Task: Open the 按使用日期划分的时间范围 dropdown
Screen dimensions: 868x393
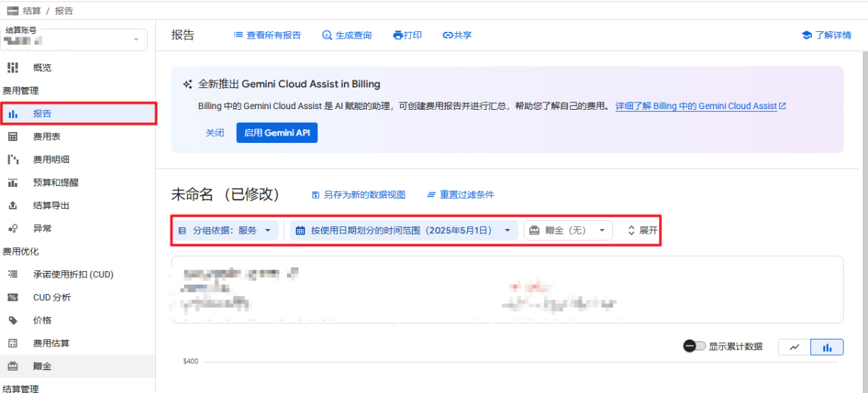Action: coord(403,230)
